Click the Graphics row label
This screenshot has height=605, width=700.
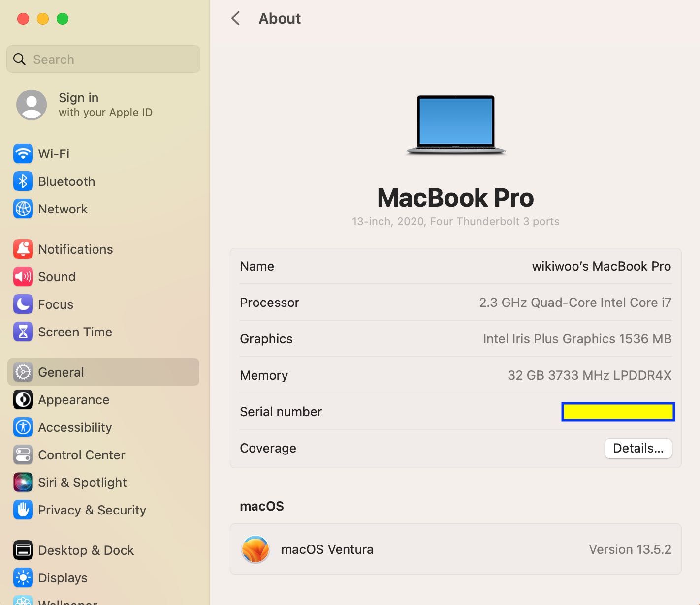(x=266, y=339)
